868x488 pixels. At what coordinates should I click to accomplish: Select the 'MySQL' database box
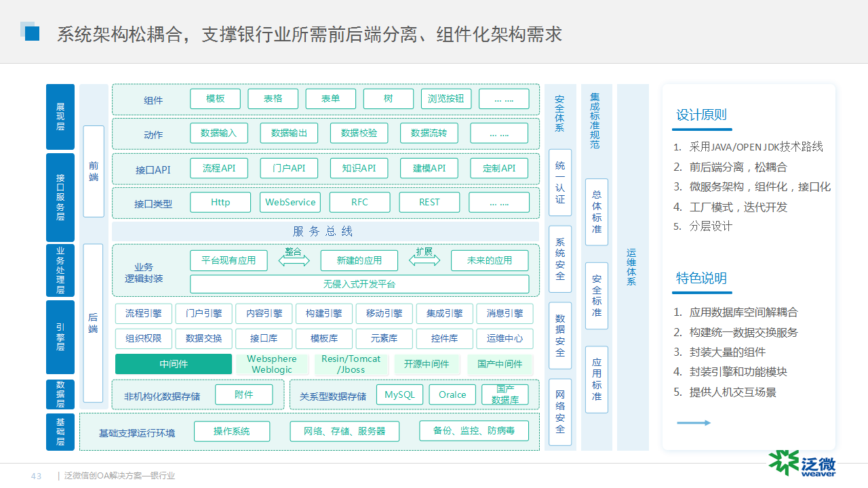coord(400,394)
